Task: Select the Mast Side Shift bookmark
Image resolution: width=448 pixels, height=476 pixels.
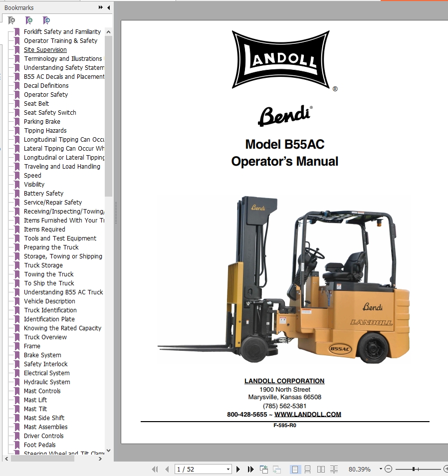Action: pos(44,418)
